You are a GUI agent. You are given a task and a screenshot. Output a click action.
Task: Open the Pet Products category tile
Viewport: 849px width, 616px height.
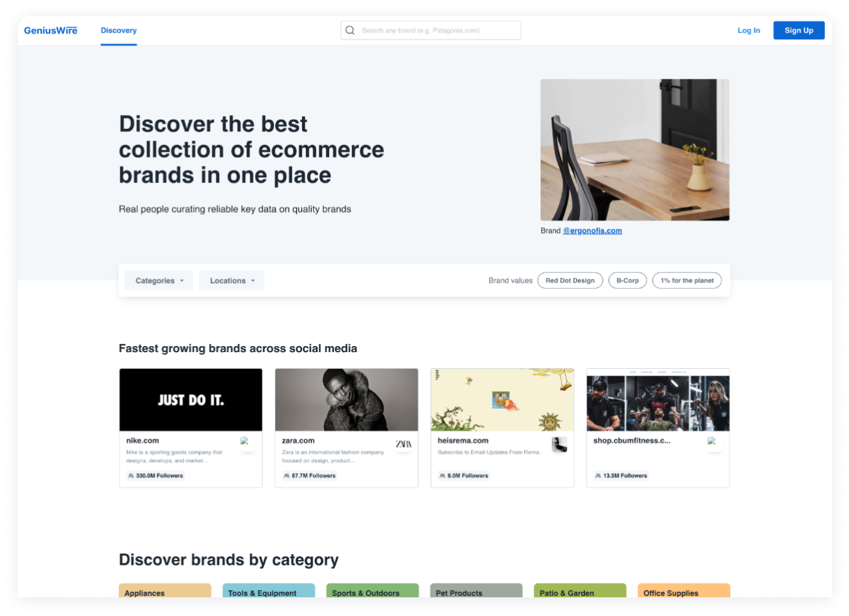(x=476, y=591)
